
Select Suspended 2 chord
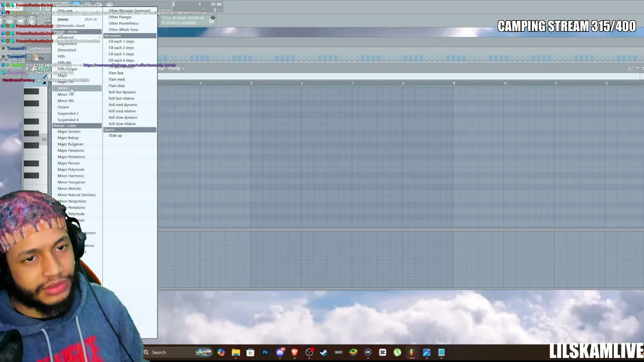77,113
